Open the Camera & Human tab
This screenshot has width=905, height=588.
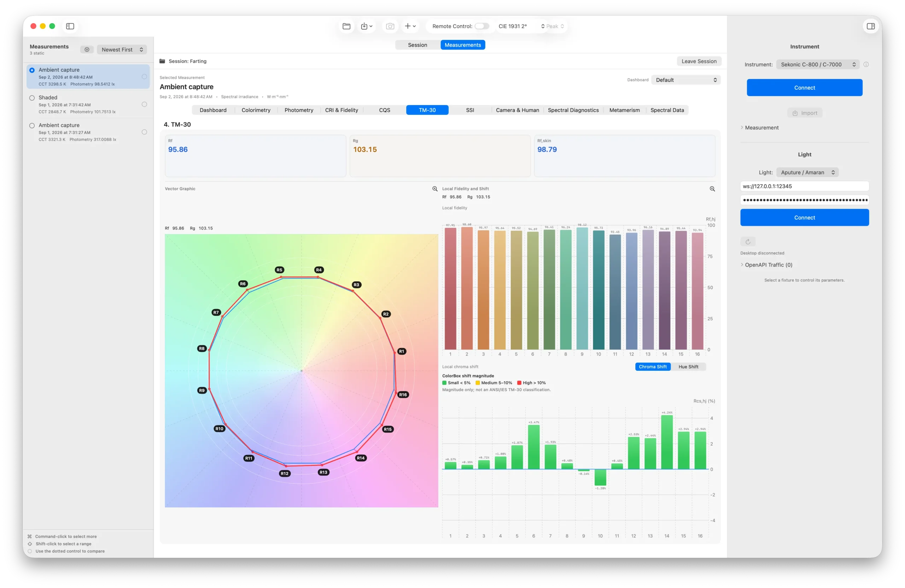[517, 110]
